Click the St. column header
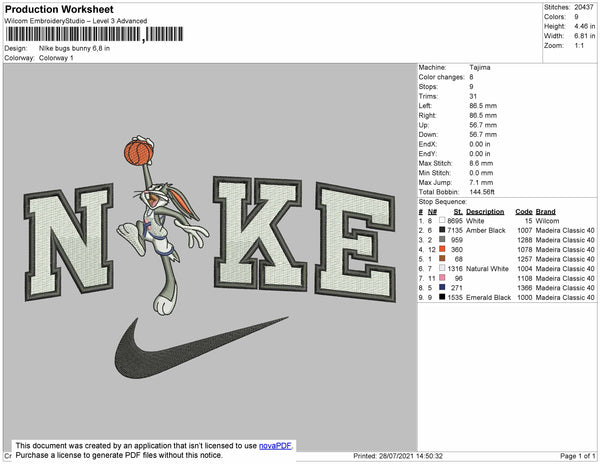Image resolution: width=600 pixels, height=464 pixels. pos(458,212)
